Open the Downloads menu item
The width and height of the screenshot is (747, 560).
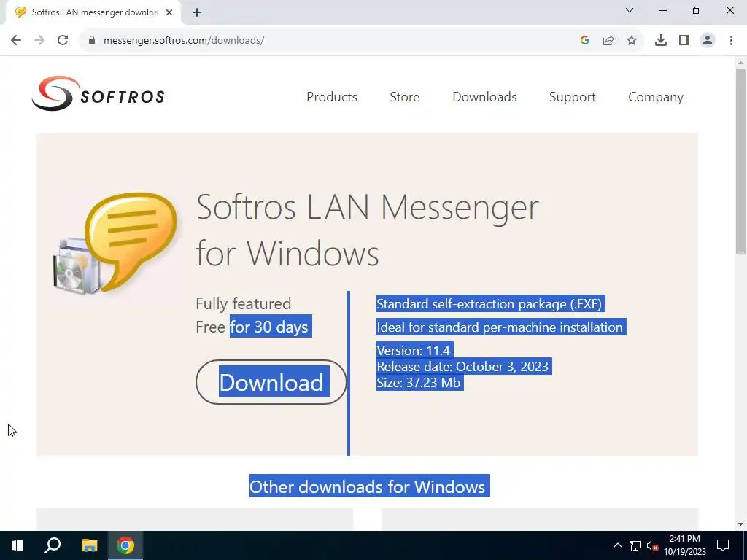pyautogui.click(x=484, y=97)
